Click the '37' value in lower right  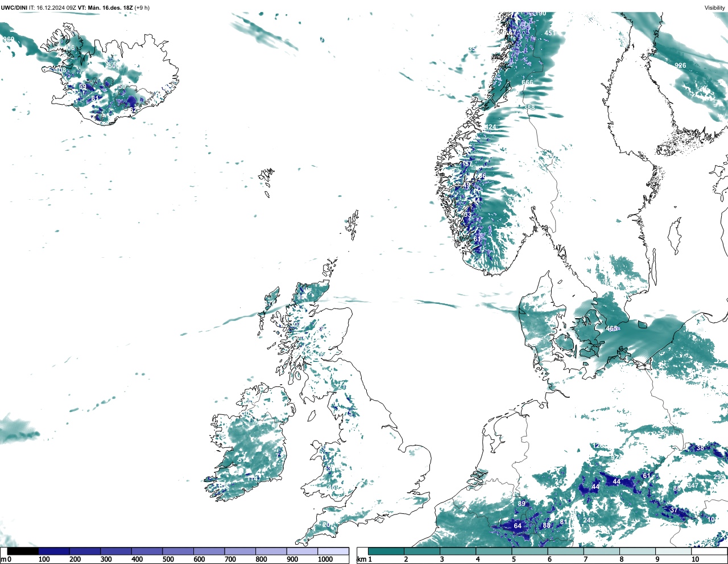pos(674,510)
